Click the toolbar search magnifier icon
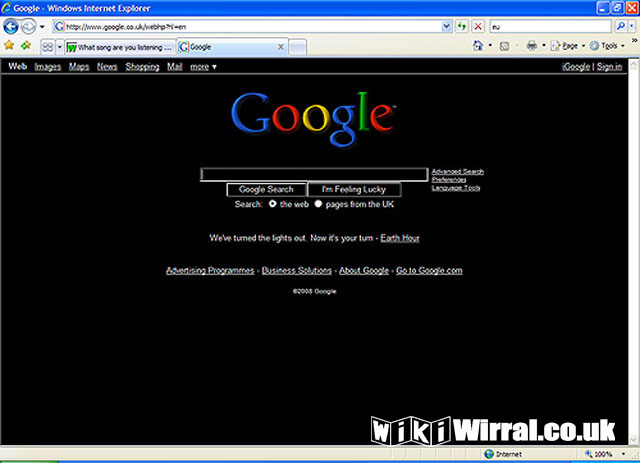The height and width of the screenshot is (463, 640). coord(620,27)
